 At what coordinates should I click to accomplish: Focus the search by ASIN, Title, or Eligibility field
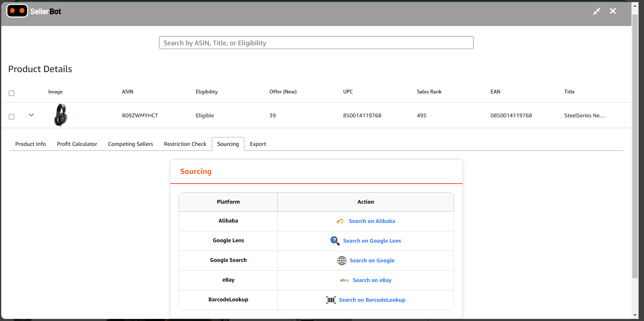(316, 43)
